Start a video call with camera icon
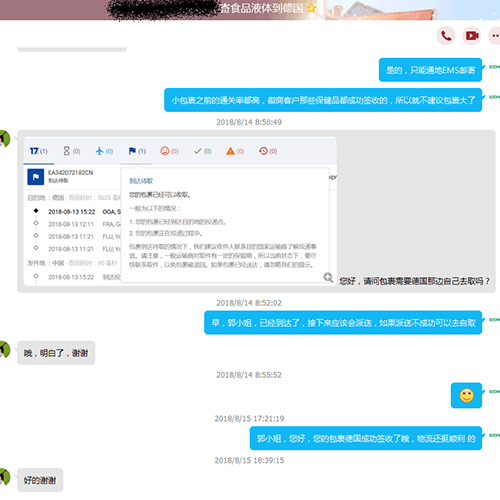The height and width of the screenshot is (500, 500). click(x=472, y=35)
